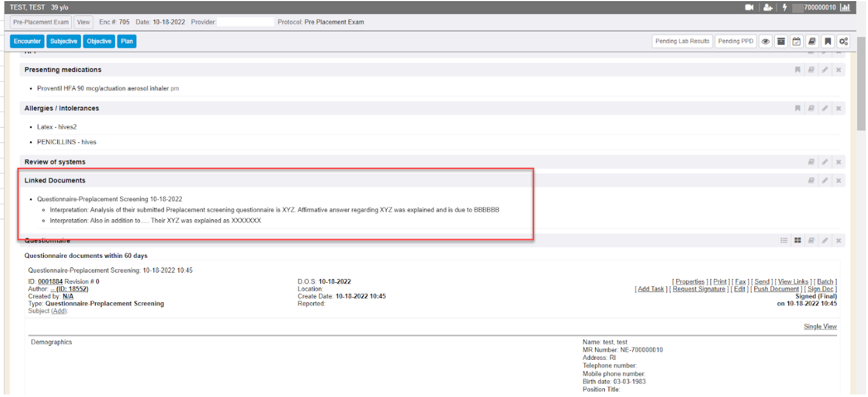This screenshot has width=868, height=397.
Task: Click the Provider input field
Action: pos(245,22)
